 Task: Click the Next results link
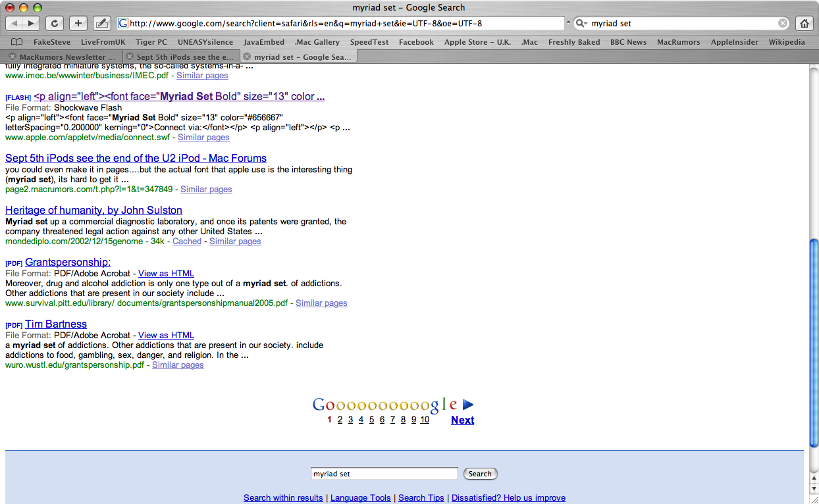click(x=462, y=420)
